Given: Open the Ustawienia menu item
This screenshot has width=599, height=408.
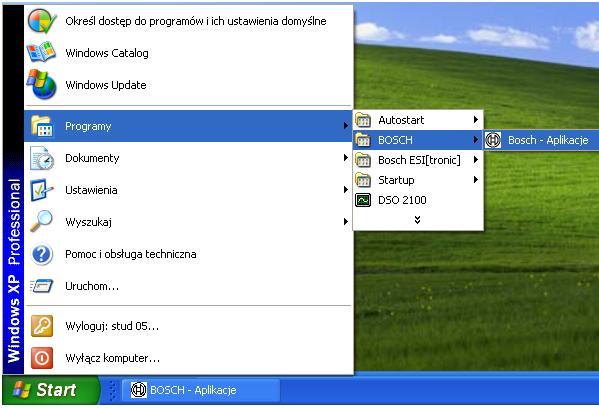Looking at the screenshot, I should 188,190.
